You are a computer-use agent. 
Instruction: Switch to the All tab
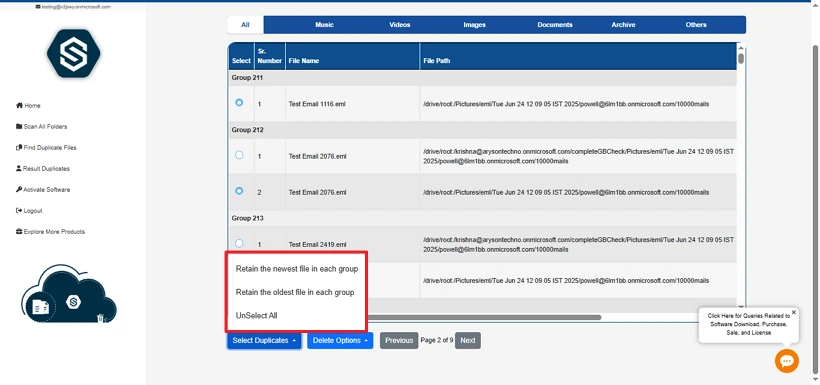[245, 25]
